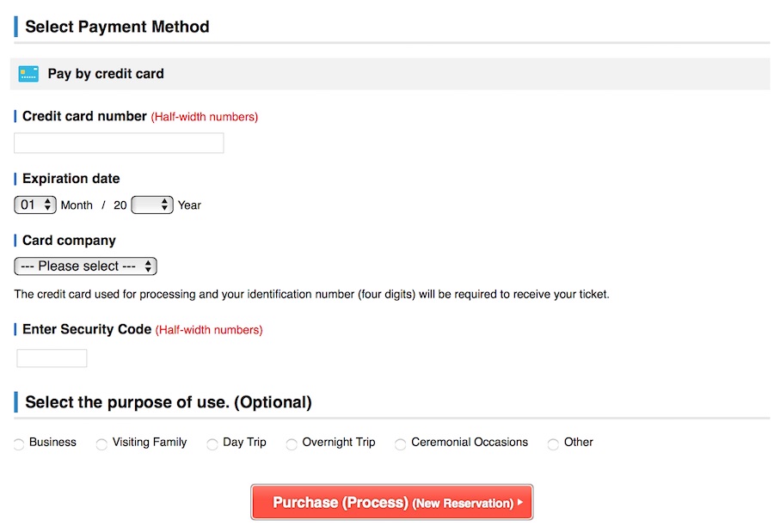Click the Select Payment Method heading
Screen dimensions: 774x532
click(117, 27)
